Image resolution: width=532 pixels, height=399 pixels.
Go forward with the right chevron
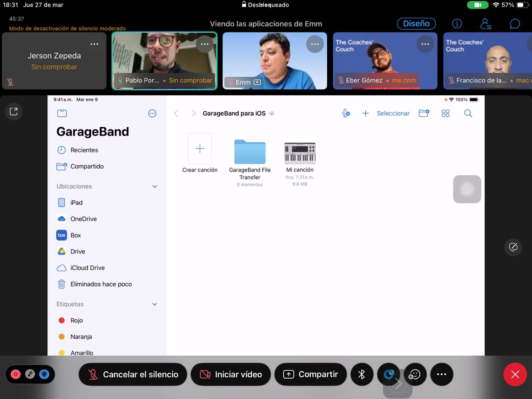tap(193, 113)
